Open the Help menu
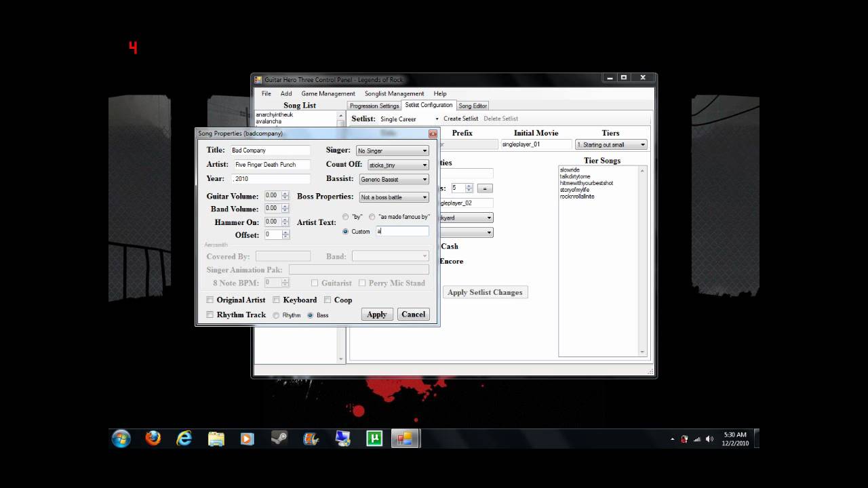The width and height of the screenshot is (868, 488). pos(440,94)
